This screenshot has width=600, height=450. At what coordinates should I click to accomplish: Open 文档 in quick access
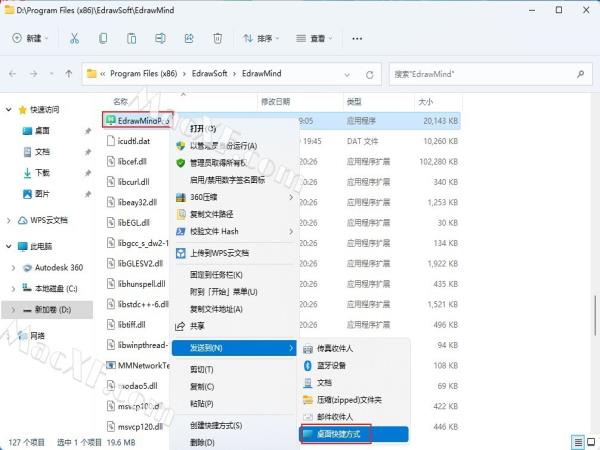pyautogui.click(x=42, y=152)
